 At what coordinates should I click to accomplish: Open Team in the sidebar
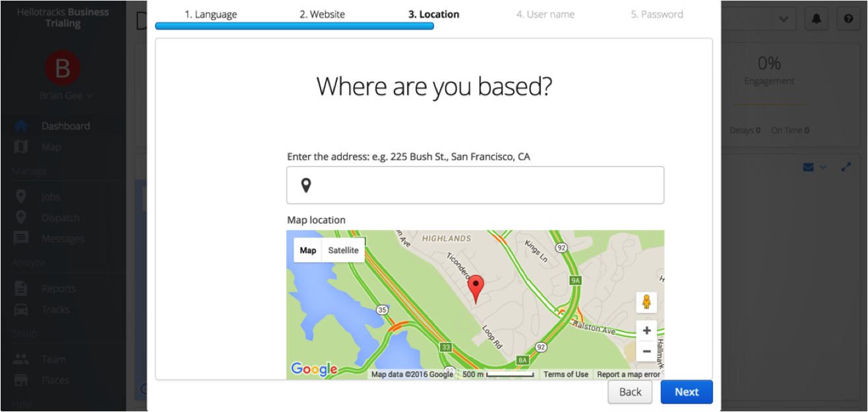coord(53,359)
